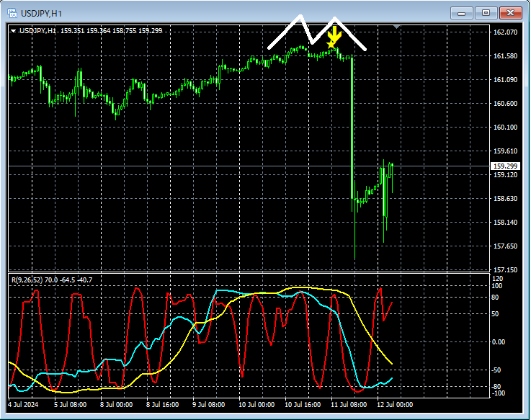Screen dimensions: 531x420
Task: Click the 10 Jul 16:00 time axis label
Action: (x=303, y=404)
